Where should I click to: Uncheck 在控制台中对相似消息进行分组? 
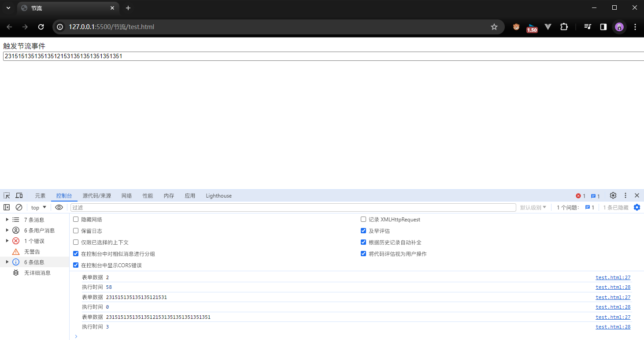(76, 254)
